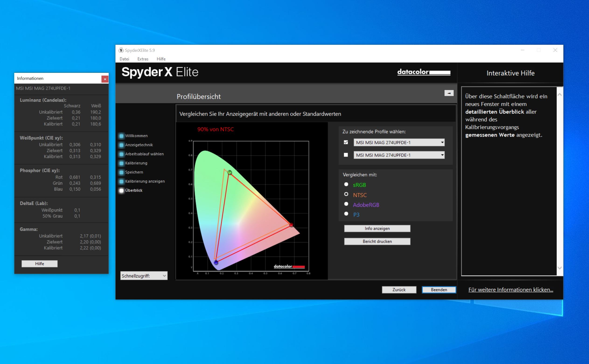589x364 pixels.
Task: Click the Info anzeigen button
Action: (377, 228)
